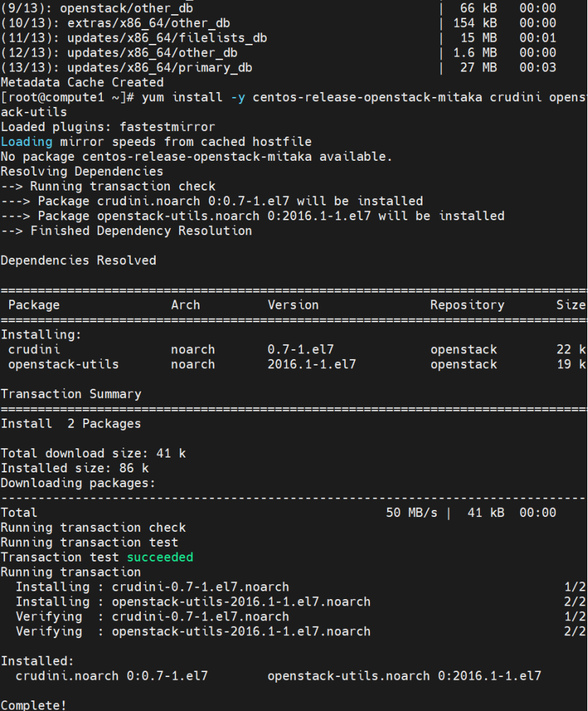Click '(10/13): extras/x86_64/other_db' line
The width and height of the screenshot is (588, 711).
pos(115,23)
